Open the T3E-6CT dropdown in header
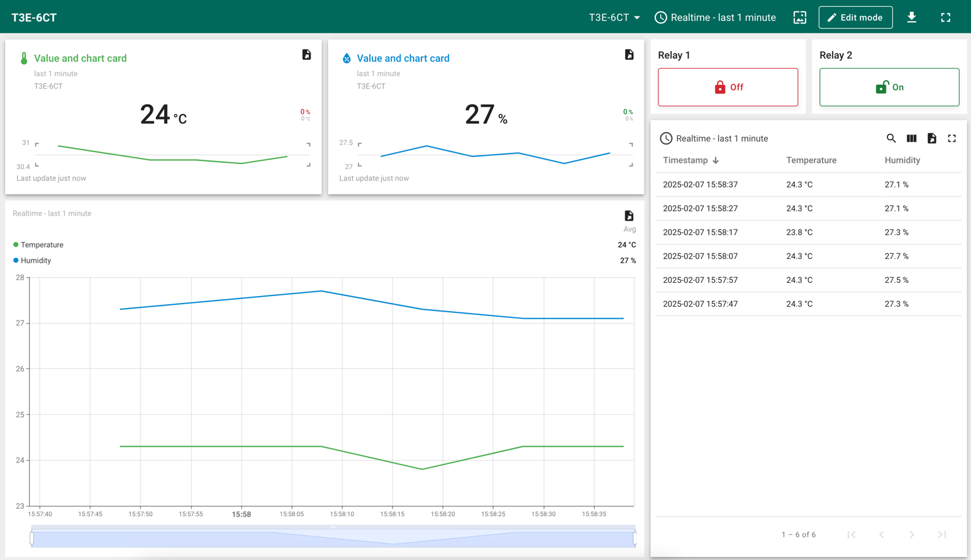Screen dimensions: 971x560 pyautogui.click(x=614, y=18)
